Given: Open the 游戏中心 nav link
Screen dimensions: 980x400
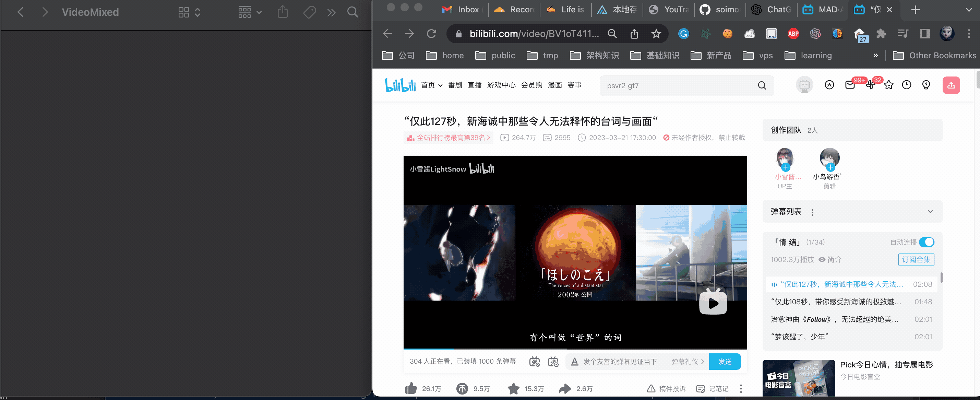Looking at the screenshot, I should 501,85.
